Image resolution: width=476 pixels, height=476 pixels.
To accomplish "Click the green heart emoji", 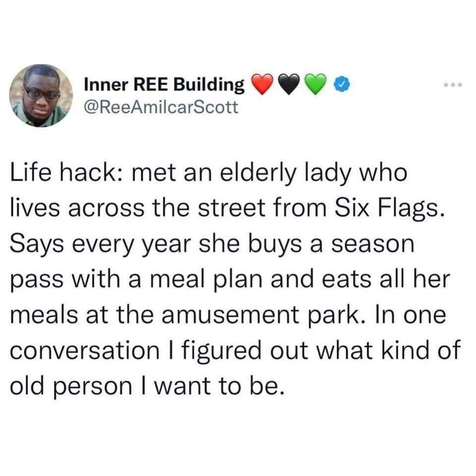I will point(316,84).
